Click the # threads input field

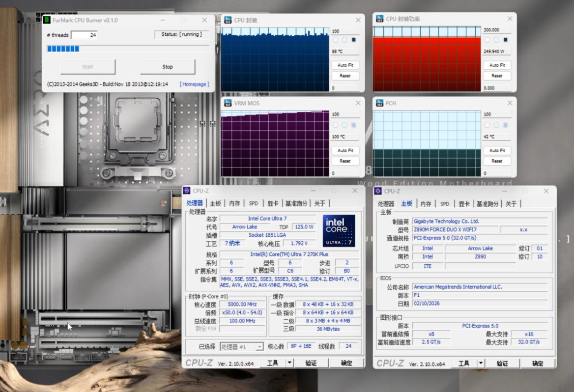click(x=85, y=35)
